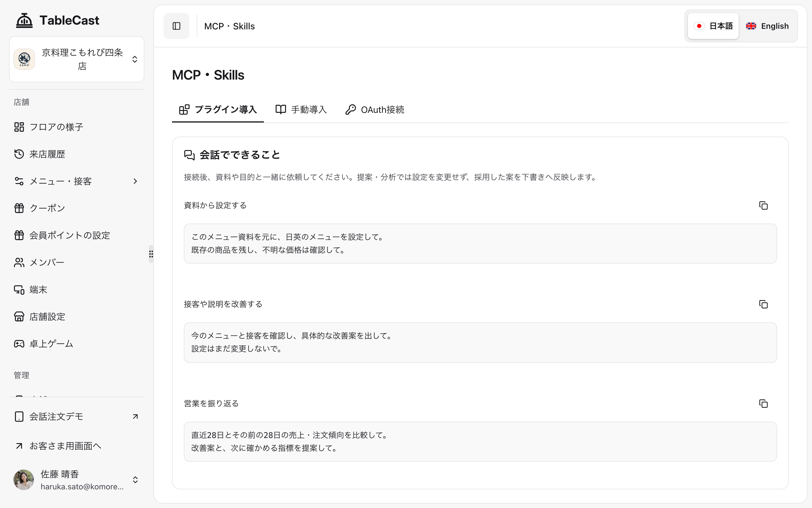Click the UK flag icon

[x=751, y=26]
